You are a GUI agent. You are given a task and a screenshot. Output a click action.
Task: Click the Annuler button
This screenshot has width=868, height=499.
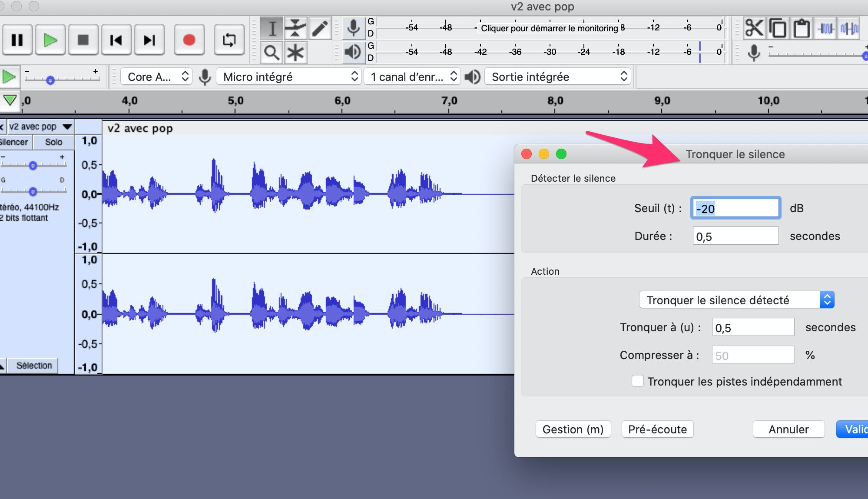788,429
